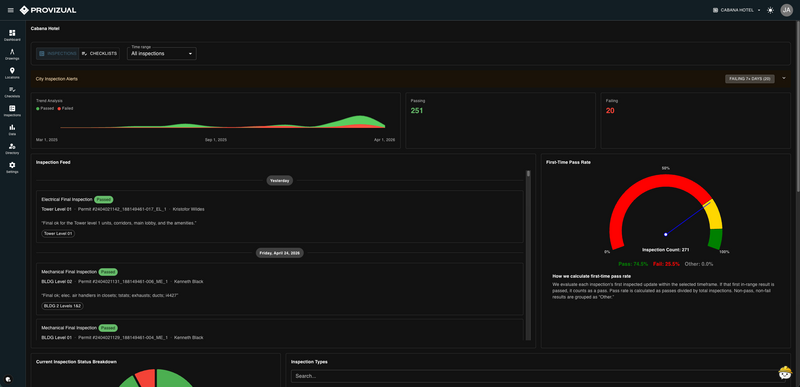Go to Drawings in the sidebar
The width and height of the screenshot is (800, 387).
coord(12,54)
